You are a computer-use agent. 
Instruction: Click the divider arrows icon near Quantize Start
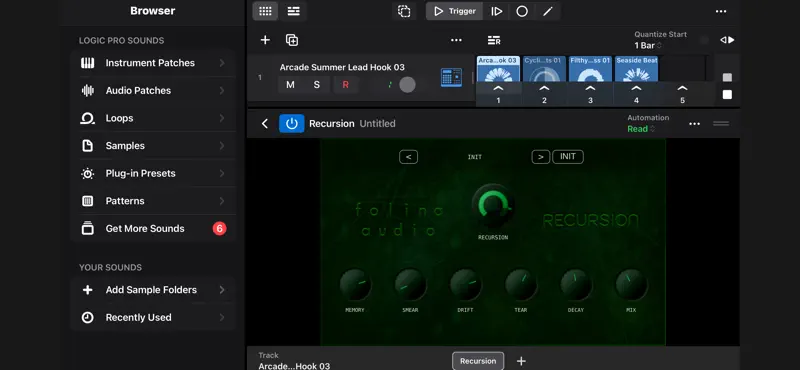point(727,40)
